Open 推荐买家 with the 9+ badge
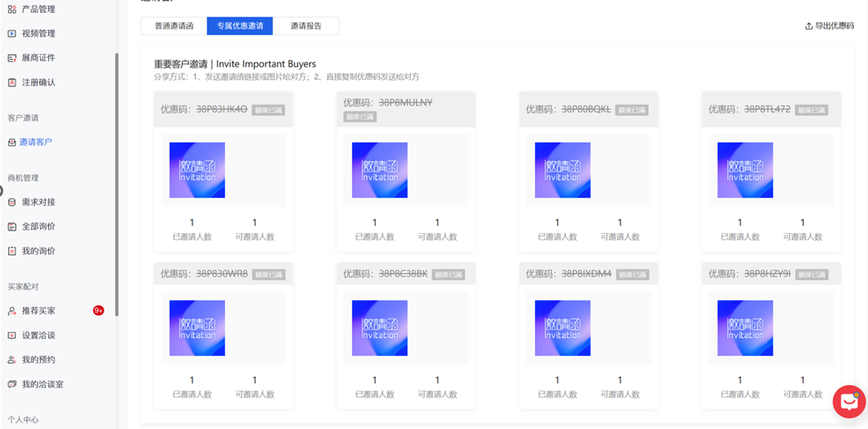 (x=38, y=311)
